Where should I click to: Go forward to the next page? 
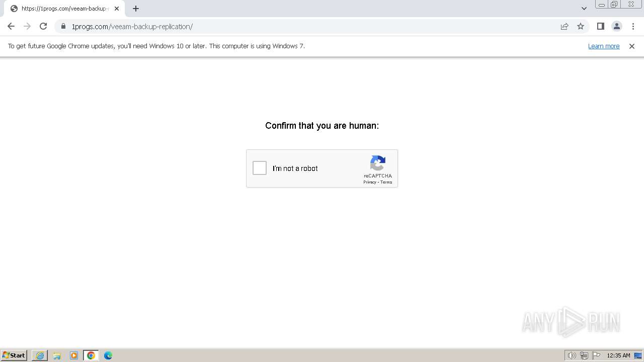(27, 26)
